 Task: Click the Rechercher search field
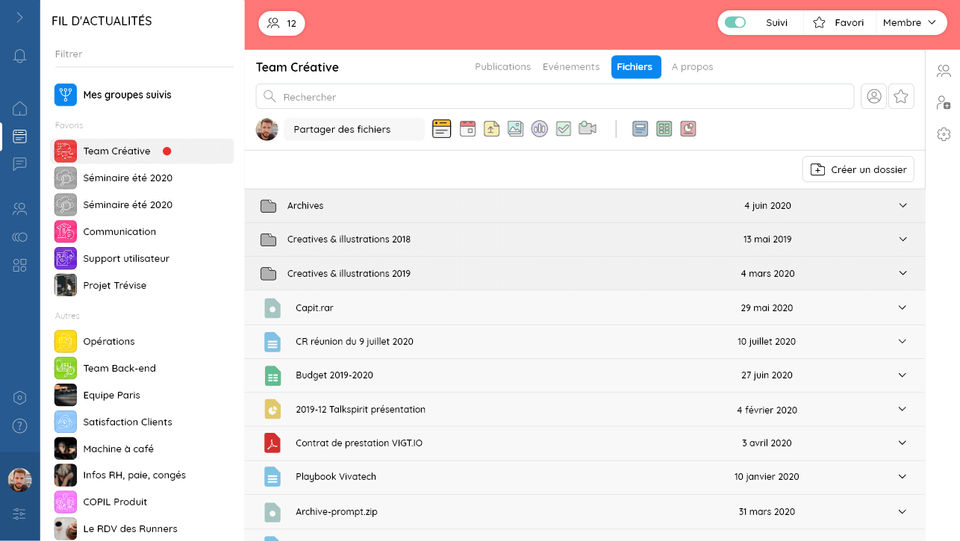click(555, 97)
